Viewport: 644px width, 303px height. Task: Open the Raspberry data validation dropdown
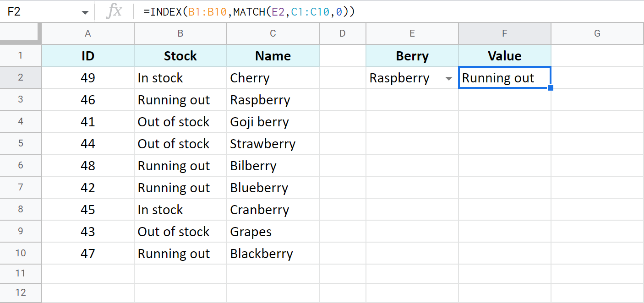tap(448, 78)
